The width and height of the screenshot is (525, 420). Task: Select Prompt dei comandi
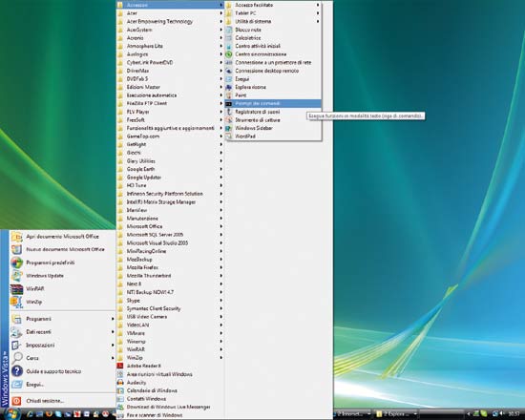click(273, 103)
